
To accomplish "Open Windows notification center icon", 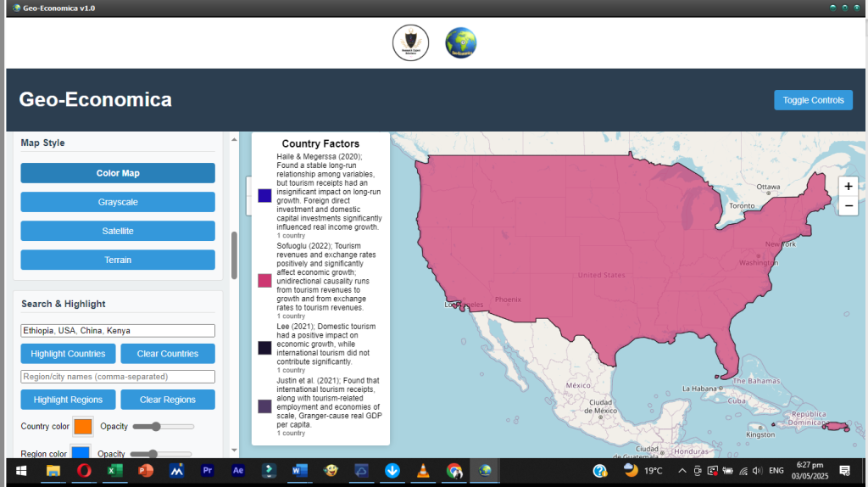I will tap(844, 470).
